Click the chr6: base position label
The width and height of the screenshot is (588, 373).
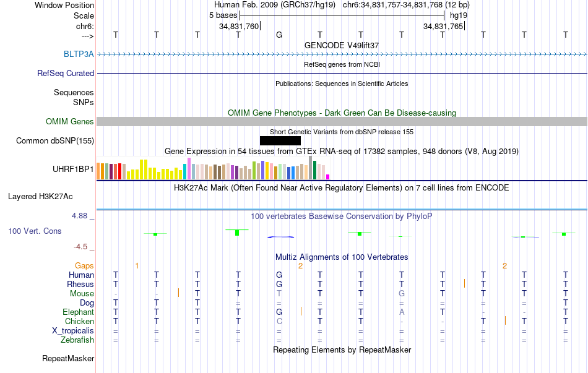click(85, 26)
